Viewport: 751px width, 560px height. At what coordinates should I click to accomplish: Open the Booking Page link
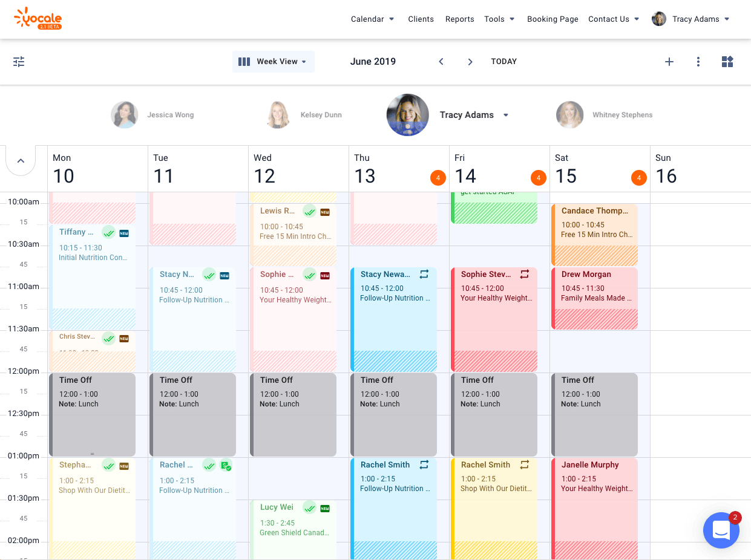tap(553, 19)
